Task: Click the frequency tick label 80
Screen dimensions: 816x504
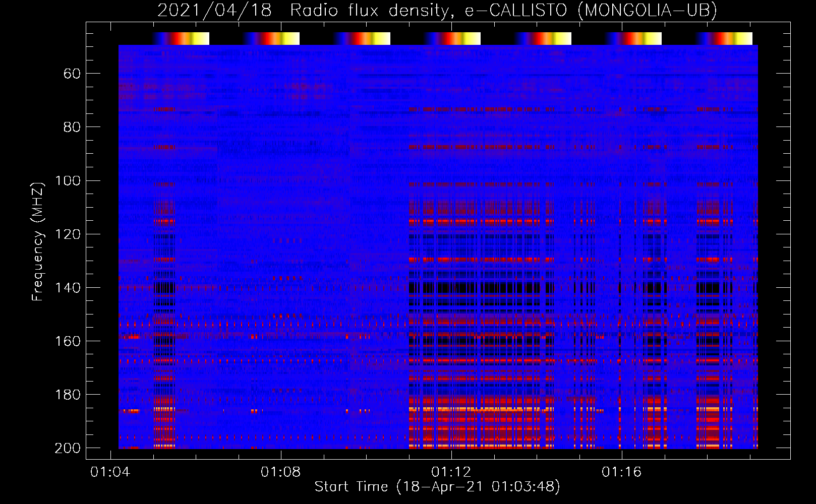Action: pos(72,128)
